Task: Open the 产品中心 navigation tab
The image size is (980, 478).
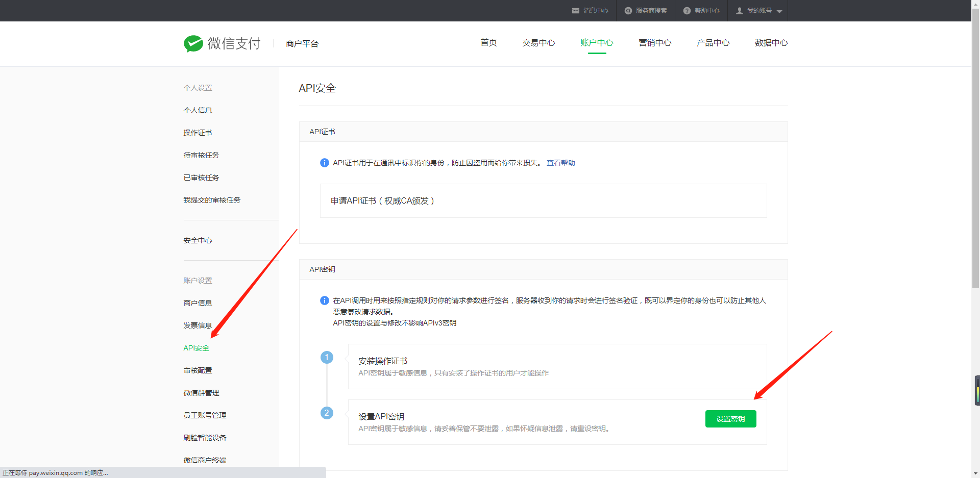Action: 713,43
